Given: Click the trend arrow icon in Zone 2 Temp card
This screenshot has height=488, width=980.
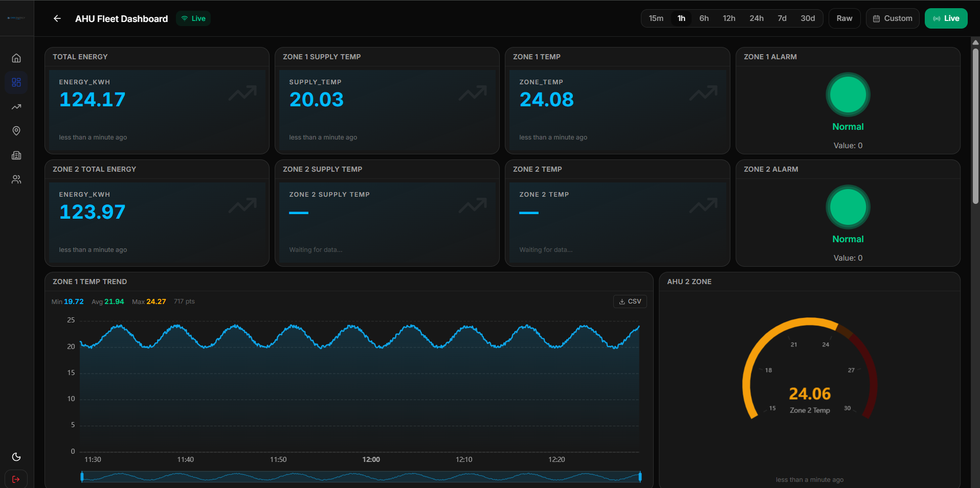Looking at the screenshot, I should coord(703,205).
